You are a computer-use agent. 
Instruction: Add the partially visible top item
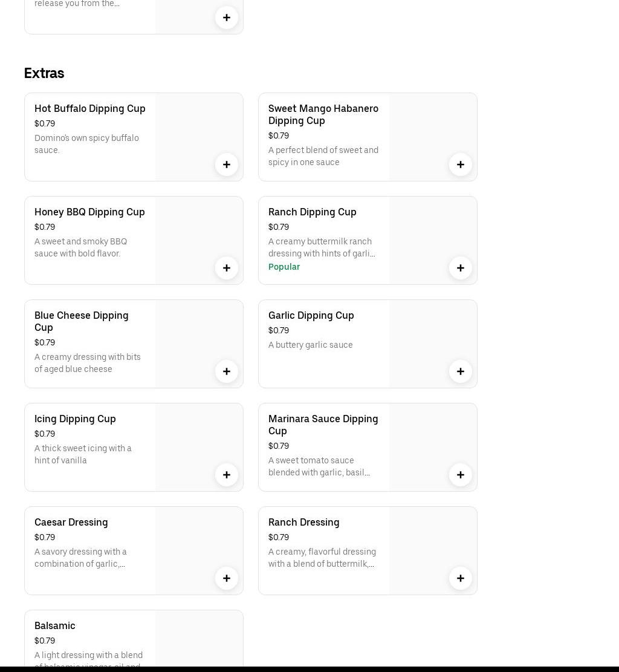pyautogui.click(x=227, y=18)
